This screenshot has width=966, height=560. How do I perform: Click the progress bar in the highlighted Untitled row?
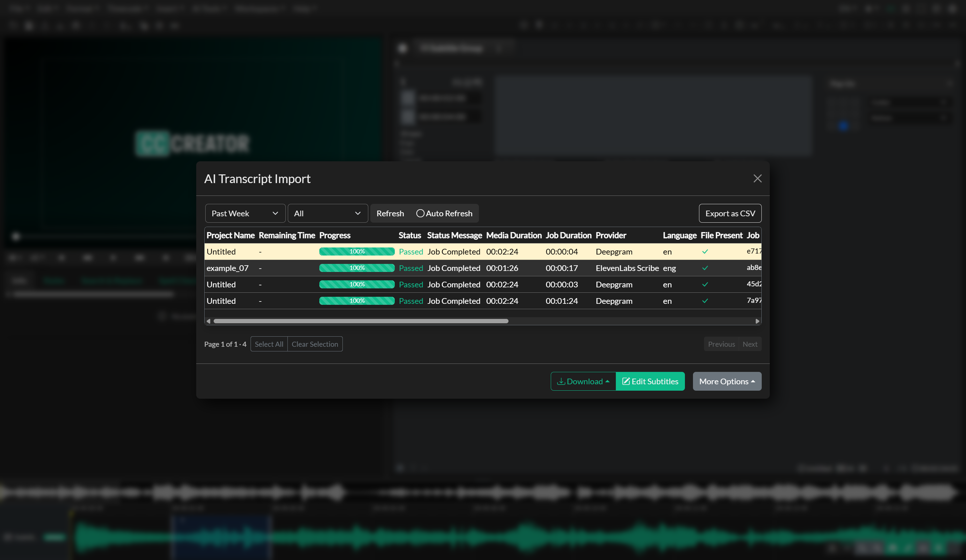(x=357, y=251)
